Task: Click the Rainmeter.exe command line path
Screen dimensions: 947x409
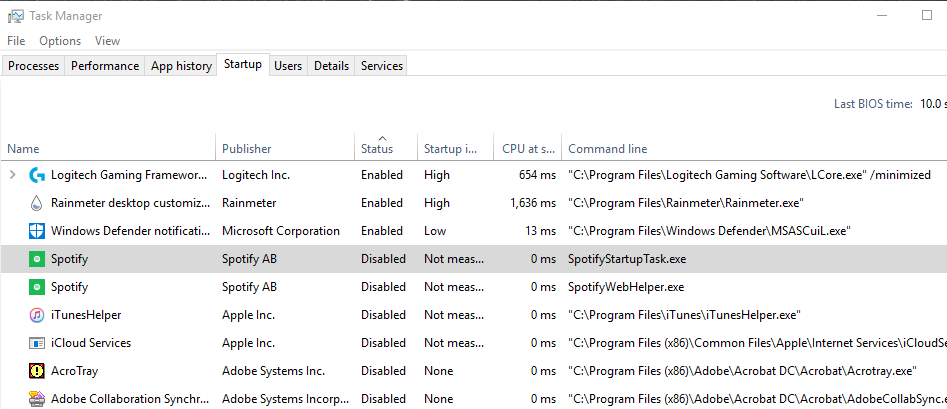Action: tap(686, 203)
